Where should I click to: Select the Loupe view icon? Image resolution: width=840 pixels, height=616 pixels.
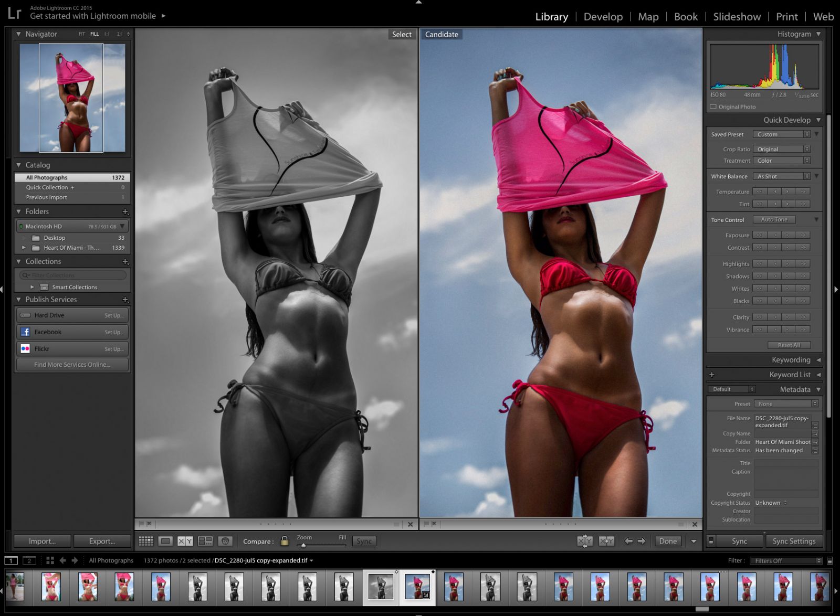[165, 541]
